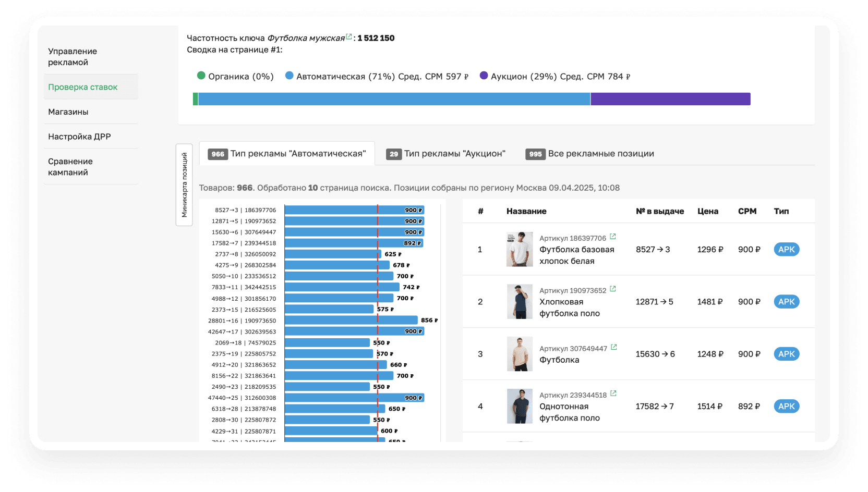
Task: Click external link icon after Футболка мужская keyword
Action: click(x=349, y=36)
